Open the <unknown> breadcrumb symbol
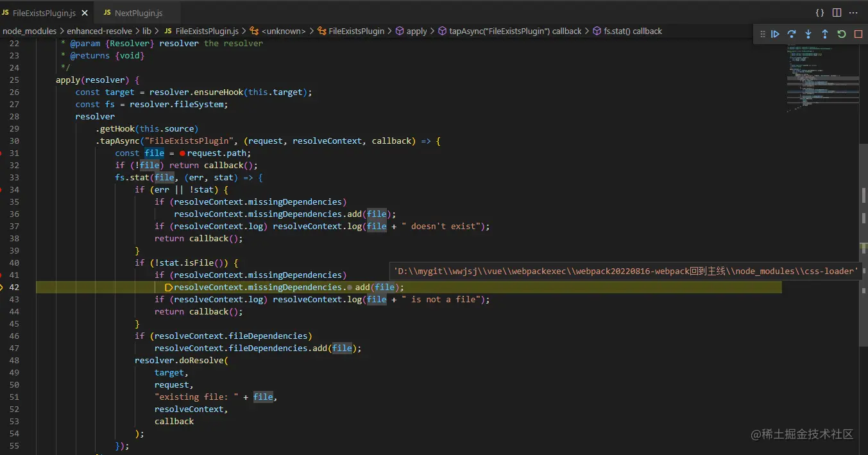Image resolution: width=868 pixels, height=455 pixels. (x=279, y=31)
